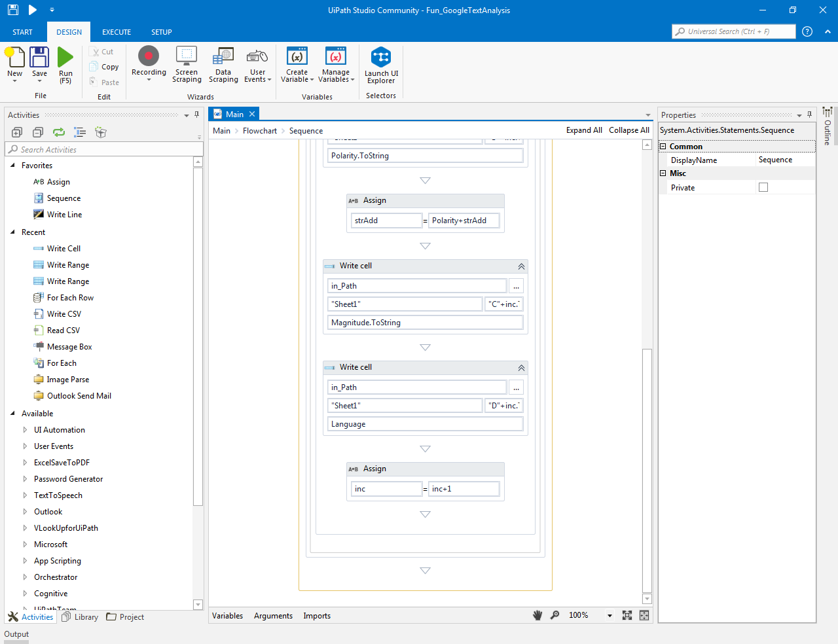Click the package manager icon in Activities
Viewport: 838px width, 644px height.
101,132
